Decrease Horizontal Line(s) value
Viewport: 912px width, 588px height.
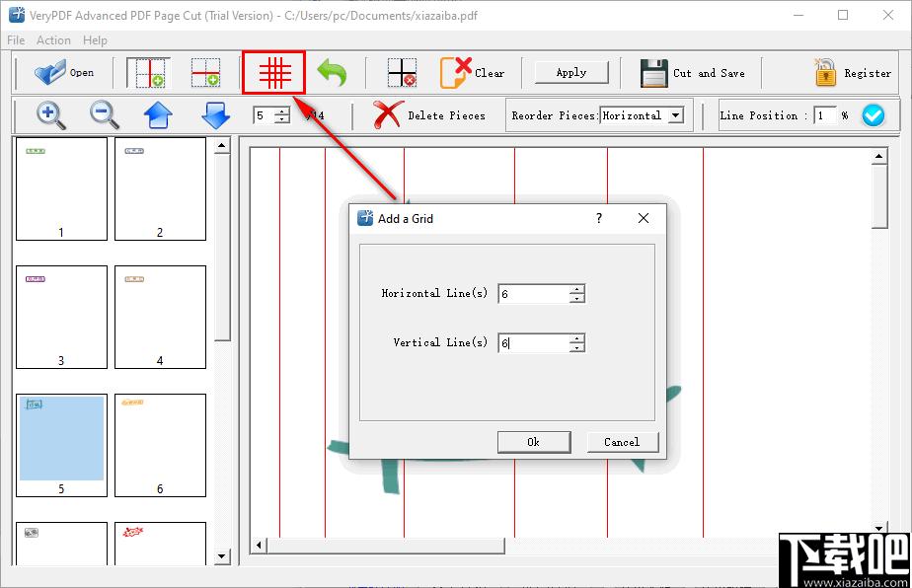pyautogui.click(x=577, y=298)
